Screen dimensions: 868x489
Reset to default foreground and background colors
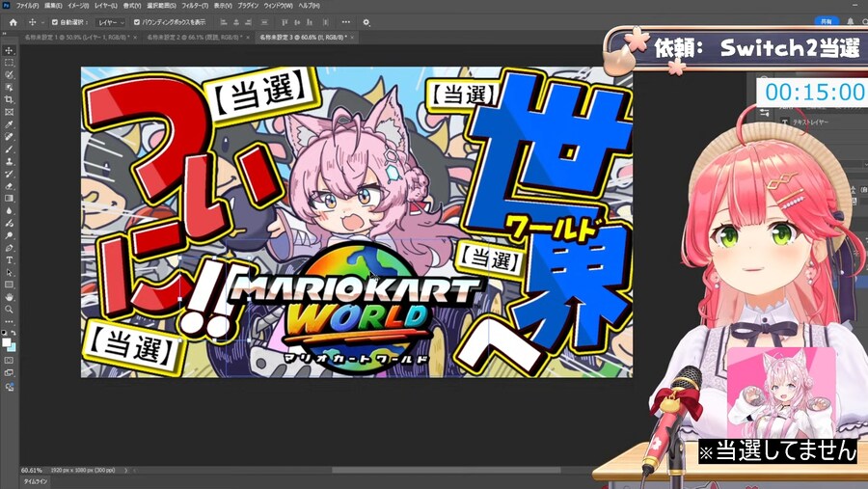pyautogui.click(x=5, y=333)
